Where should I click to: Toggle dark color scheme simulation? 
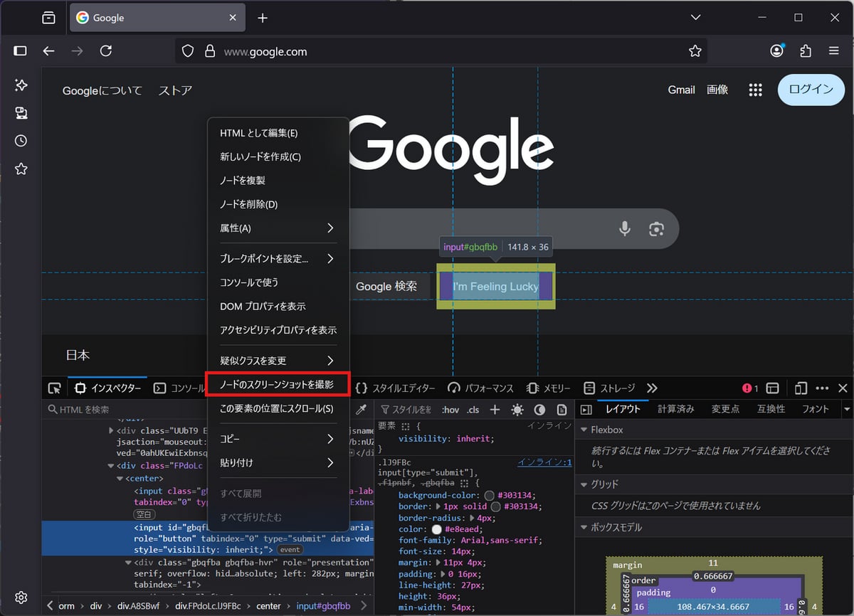[x=539, y=410]
